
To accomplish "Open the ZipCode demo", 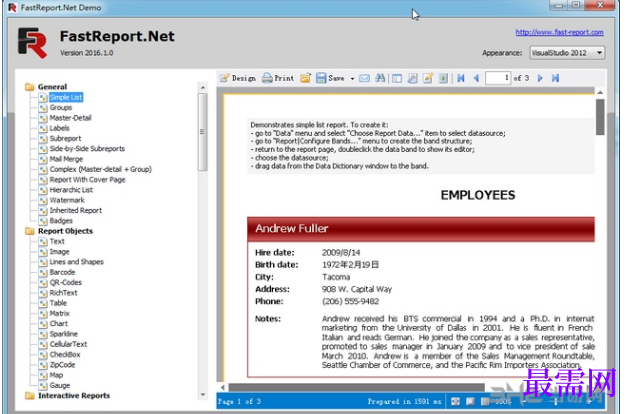I will pyautogui.click(x=62, y=365).
